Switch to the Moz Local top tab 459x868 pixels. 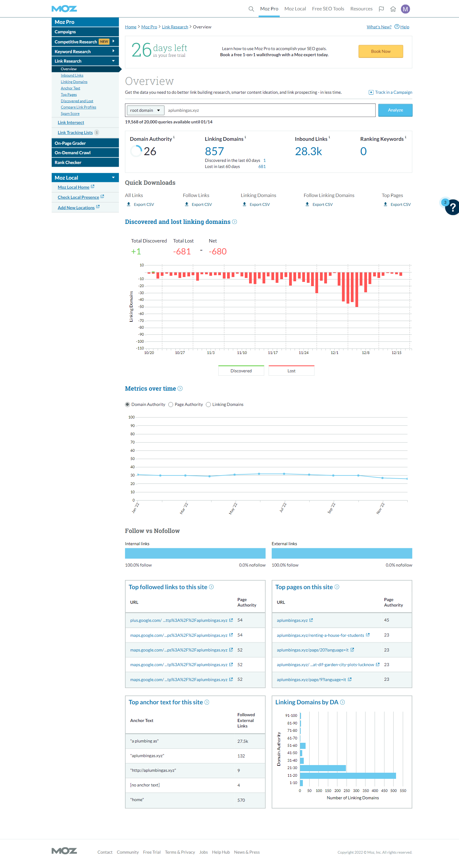[295, 9]
